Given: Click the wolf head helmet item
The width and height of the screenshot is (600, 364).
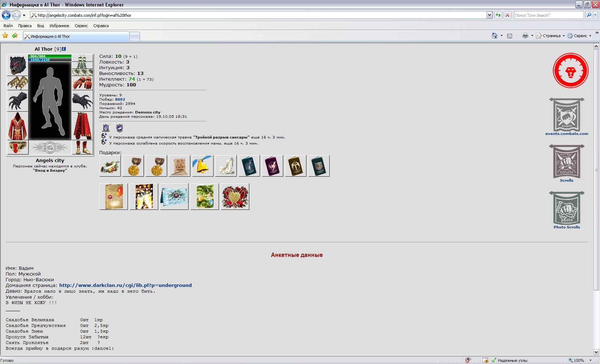Looking at the screenshot, I should pos(17,65).
